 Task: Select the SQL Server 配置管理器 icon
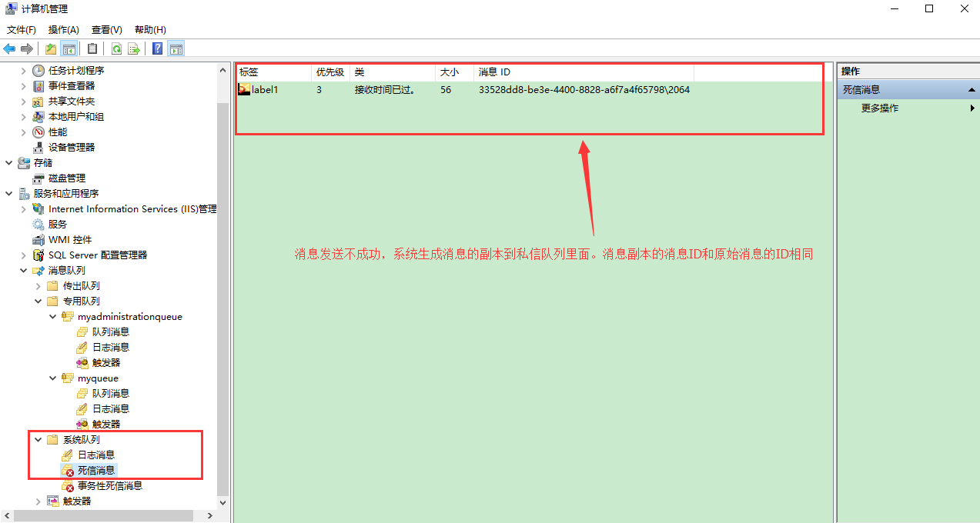pos(38,255)
